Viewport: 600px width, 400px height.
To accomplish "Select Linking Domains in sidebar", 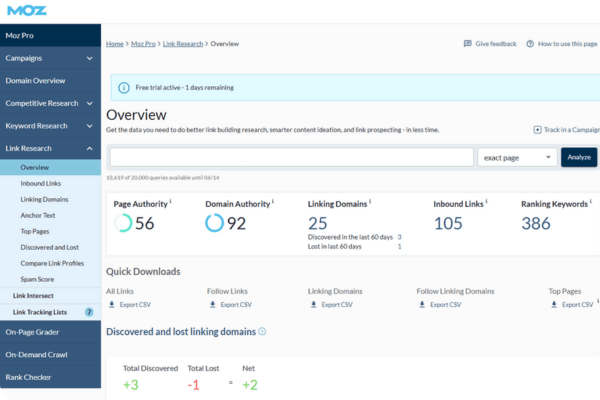I will [x=51, y=199].
